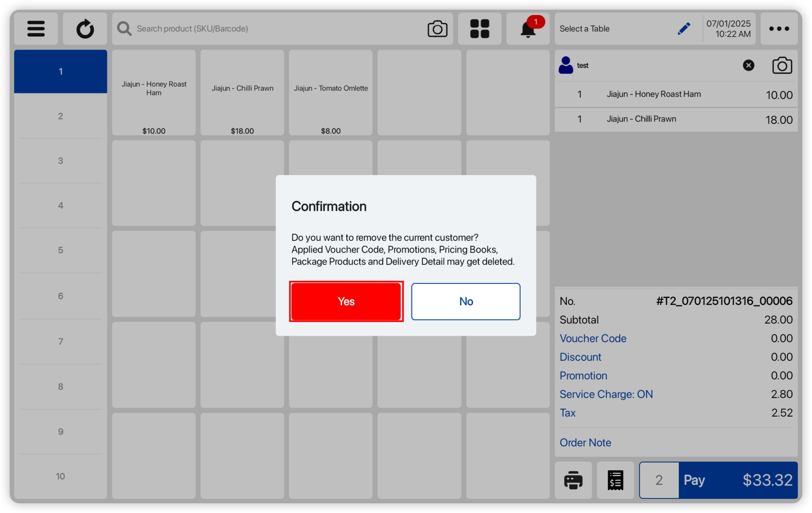812x513 pixels.
Task: Open the three-dots more options menu
Action: coord(779,29)
